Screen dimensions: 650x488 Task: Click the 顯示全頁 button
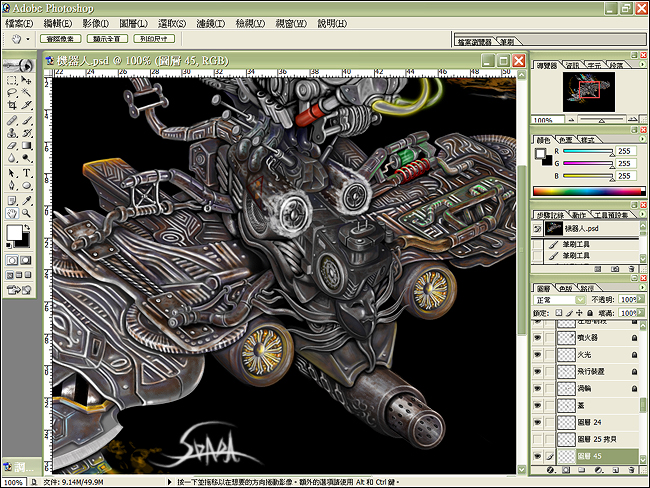tap(107, 39)
